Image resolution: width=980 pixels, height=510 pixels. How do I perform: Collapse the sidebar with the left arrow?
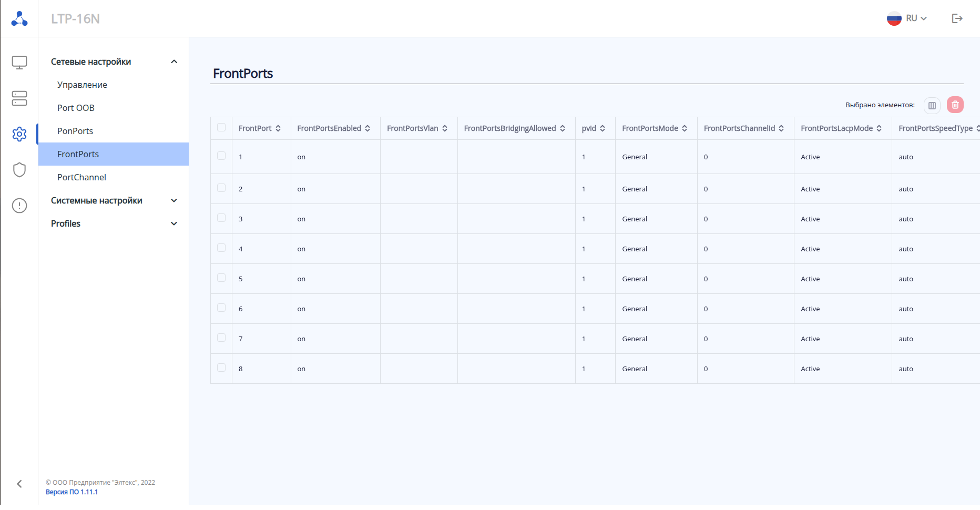pos(19,484)
